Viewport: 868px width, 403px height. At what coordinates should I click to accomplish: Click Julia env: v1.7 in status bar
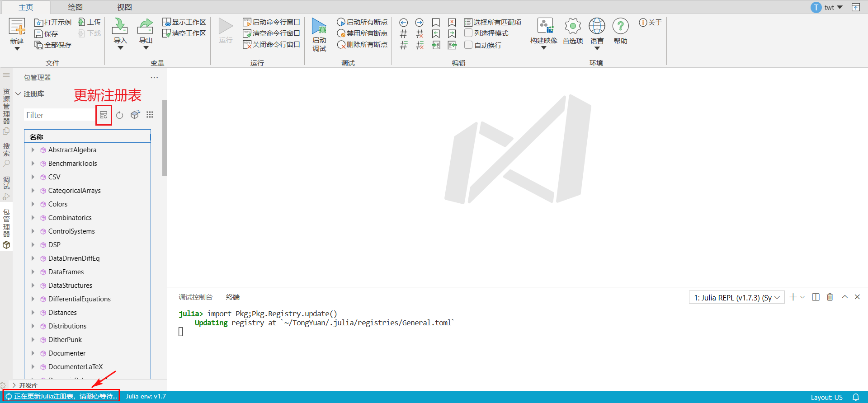(146, 396)
